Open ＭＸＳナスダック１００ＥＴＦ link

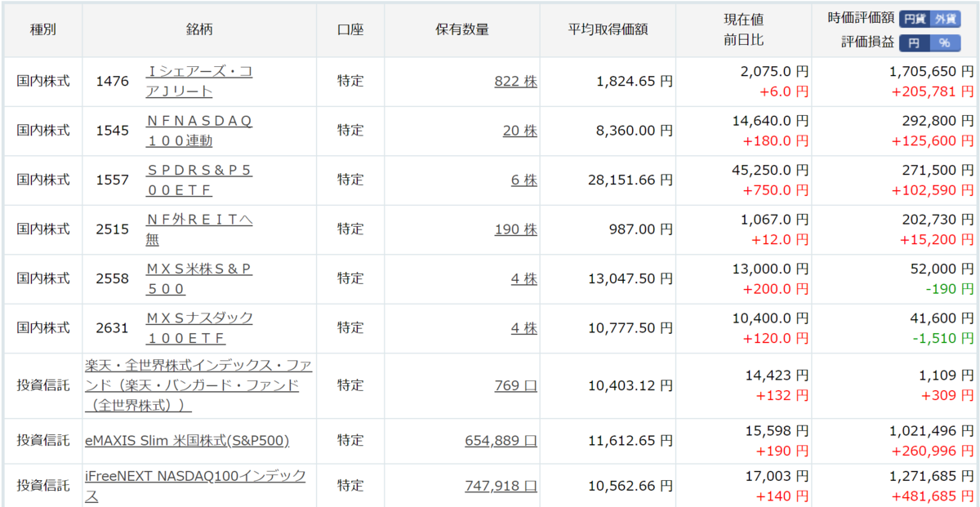pos(198,327)
